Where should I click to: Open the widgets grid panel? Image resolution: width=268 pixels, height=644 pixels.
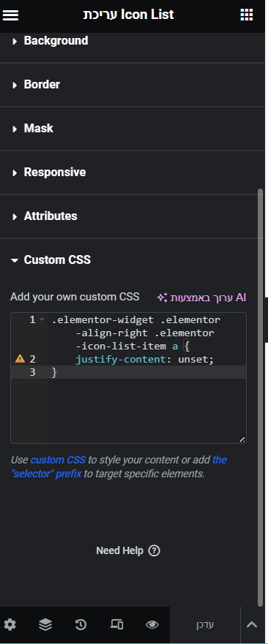click(246, 15)
